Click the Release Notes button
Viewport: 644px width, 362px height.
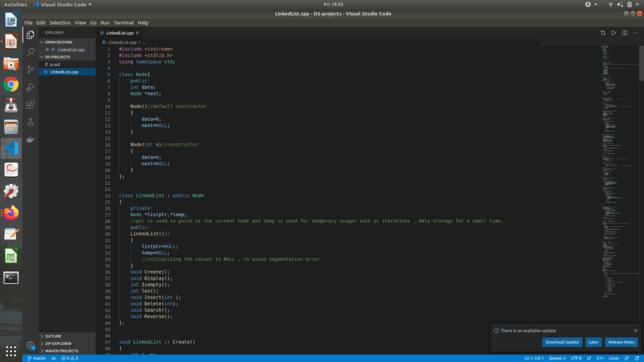[x=621, y=342]
